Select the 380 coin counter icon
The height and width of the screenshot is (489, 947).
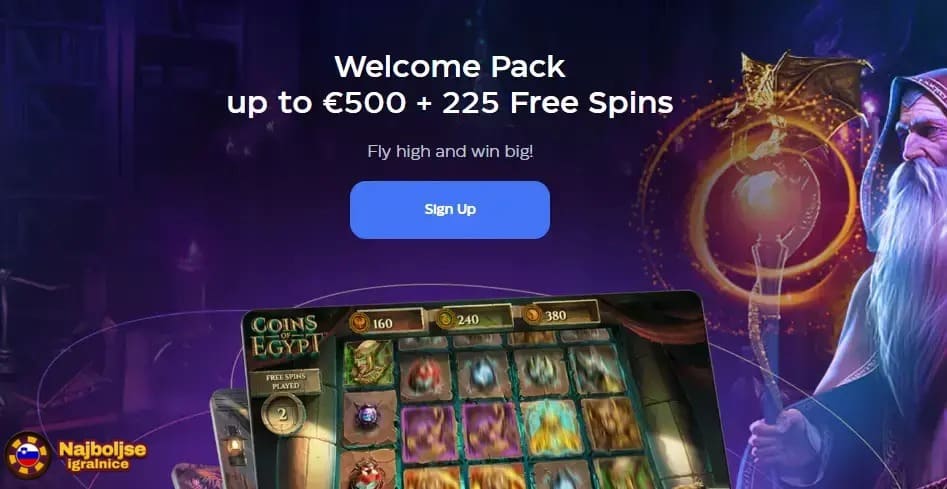[533, 315]
